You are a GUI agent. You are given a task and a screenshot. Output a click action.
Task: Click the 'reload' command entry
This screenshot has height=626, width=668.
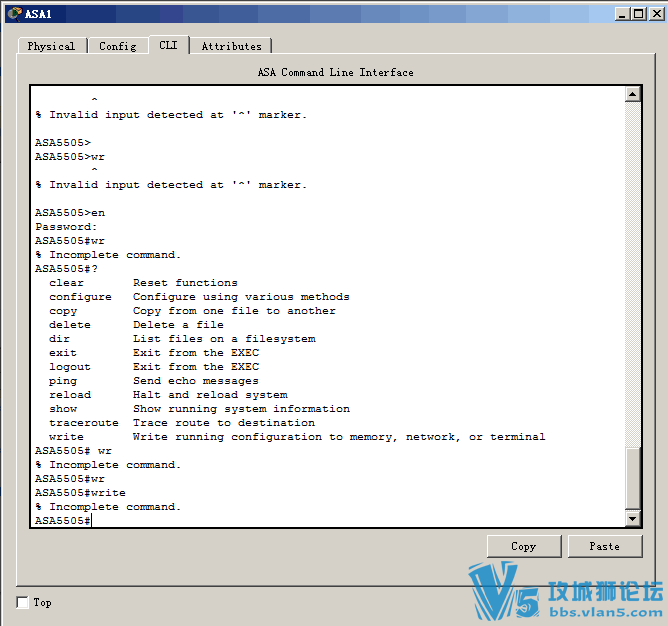[70, 395]
